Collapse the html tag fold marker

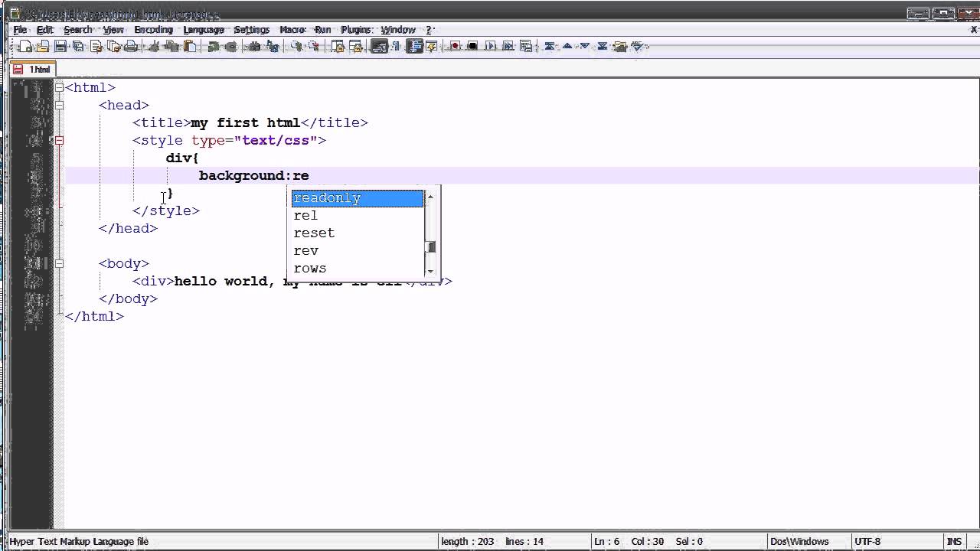pos(59,87)
